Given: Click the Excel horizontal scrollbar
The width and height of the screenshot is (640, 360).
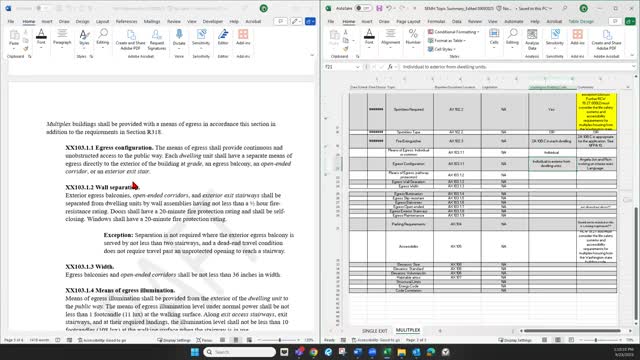Looking at the screenshot, I should (572, 331).
